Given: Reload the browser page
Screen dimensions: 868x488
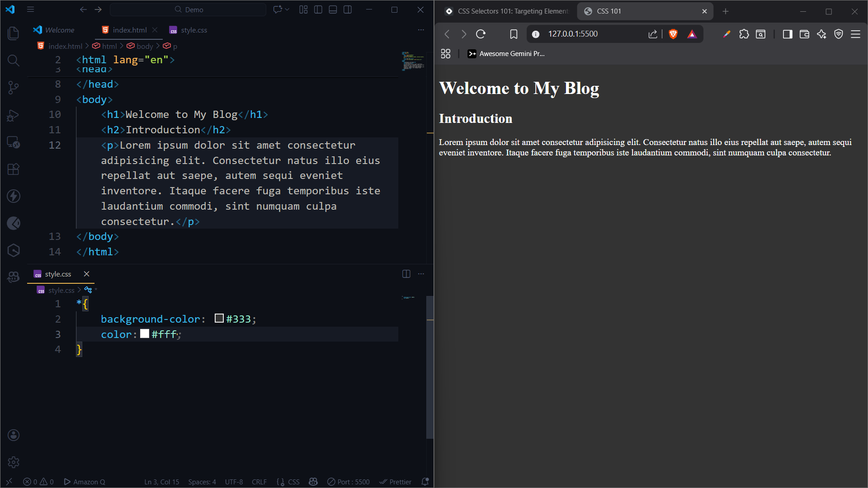Looking at the screenshot, I should tap(481, 34).
